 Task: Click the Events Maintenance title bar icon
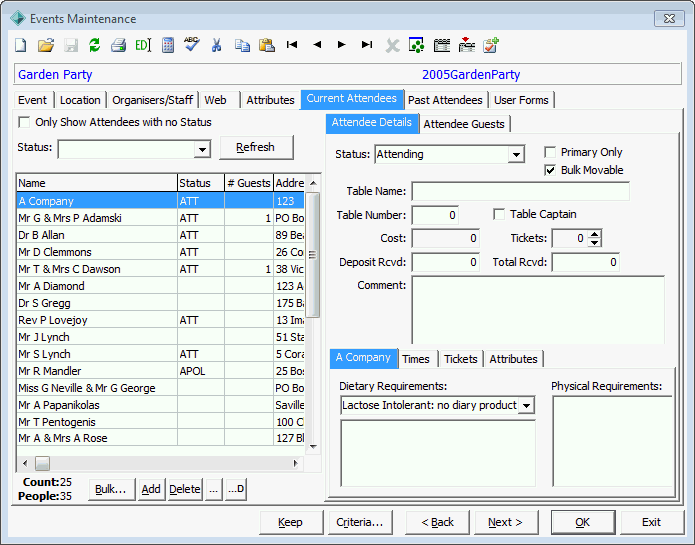click(18, 19)
